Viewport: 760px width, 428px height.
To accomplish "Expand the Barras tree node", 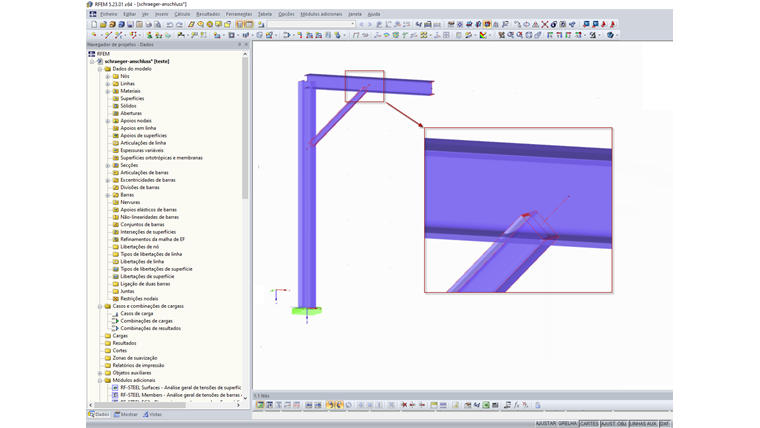I will pyautogui.click(x=108, y=195).
